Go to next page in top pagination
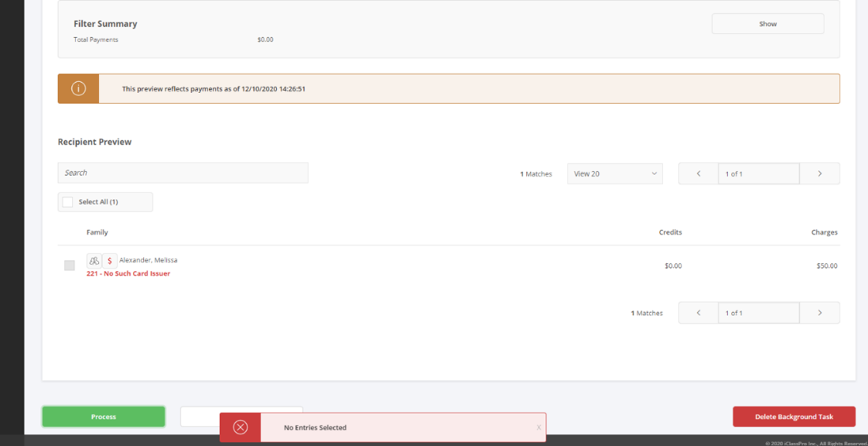Screen dimensions: 868x446 [x=820, y=174]
